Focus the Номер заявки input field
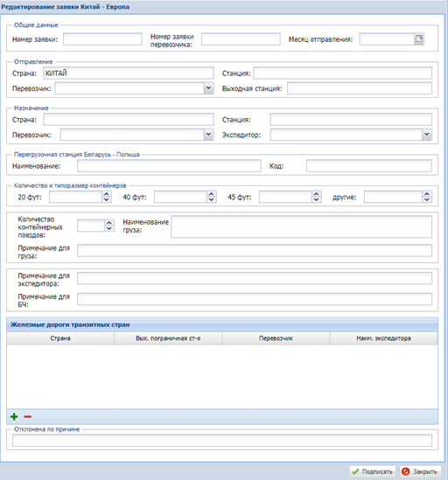Screen dimensions: 448x480 [102, 39]
